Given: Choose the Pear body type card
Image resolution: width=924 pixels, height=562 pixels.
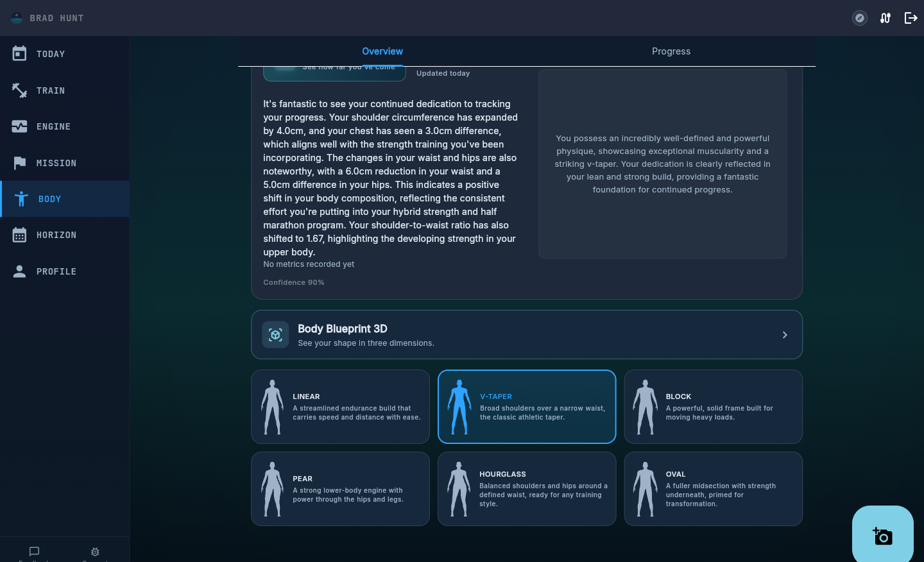Looking at the screenshot, I should 340,489.
